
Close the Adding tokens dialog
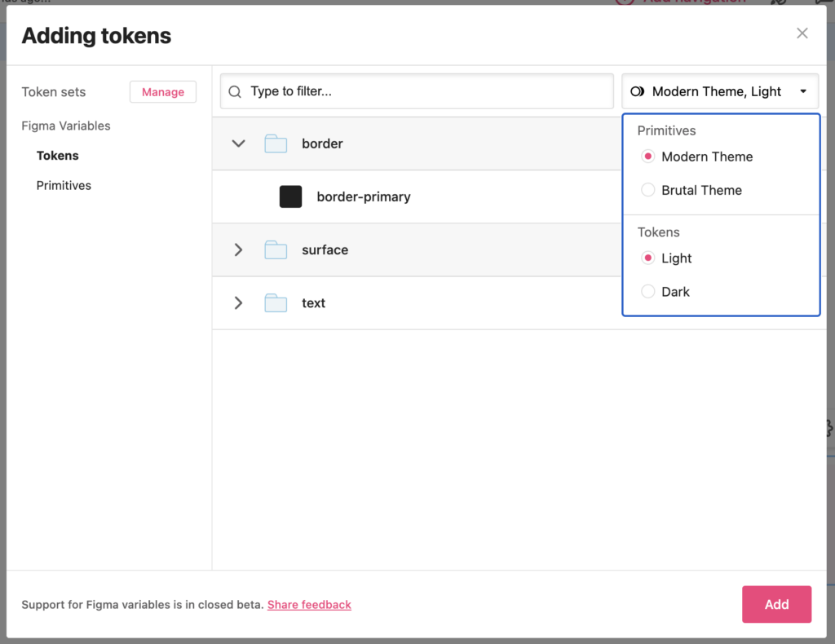[802, 33]
